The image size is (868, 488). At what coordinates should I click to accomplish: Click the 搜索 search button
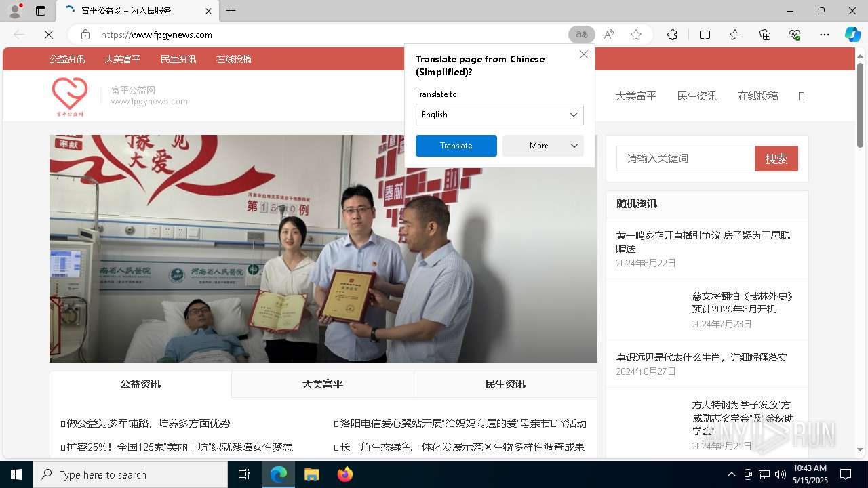tap(776, 159)
